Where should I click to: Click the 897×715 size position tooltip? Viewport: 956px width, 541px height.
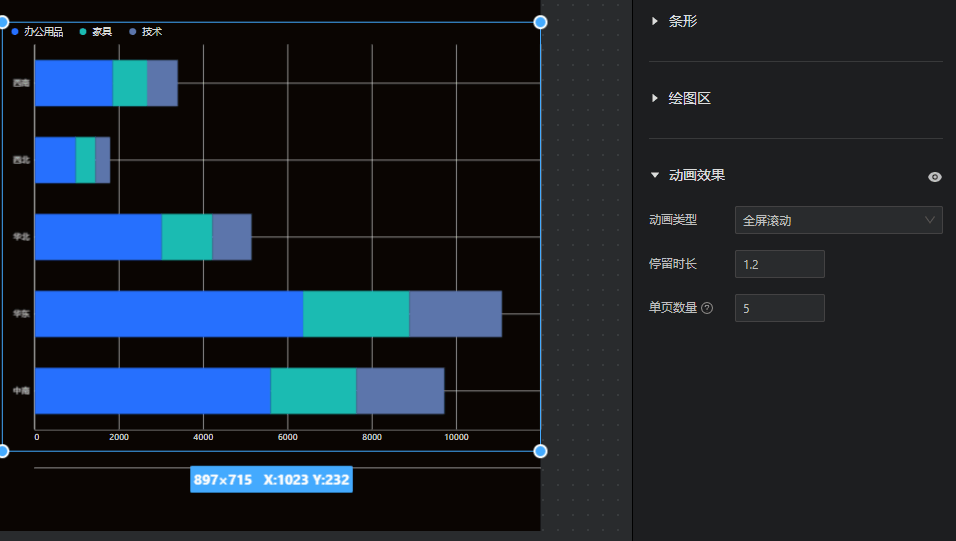coord(271,480)
